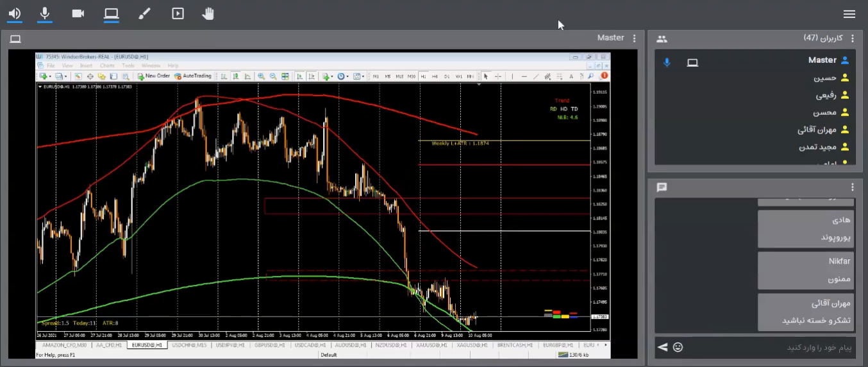This screenshot has width=868, height=367.
Task: Toggle the speaker audio icon
Action: [14, 13]
